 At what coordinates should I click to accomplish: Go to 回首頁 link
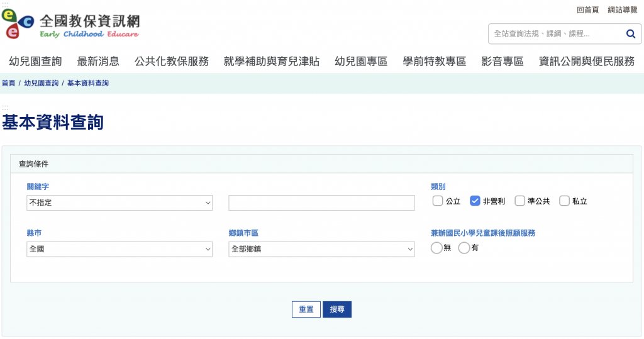pos(588,10)
